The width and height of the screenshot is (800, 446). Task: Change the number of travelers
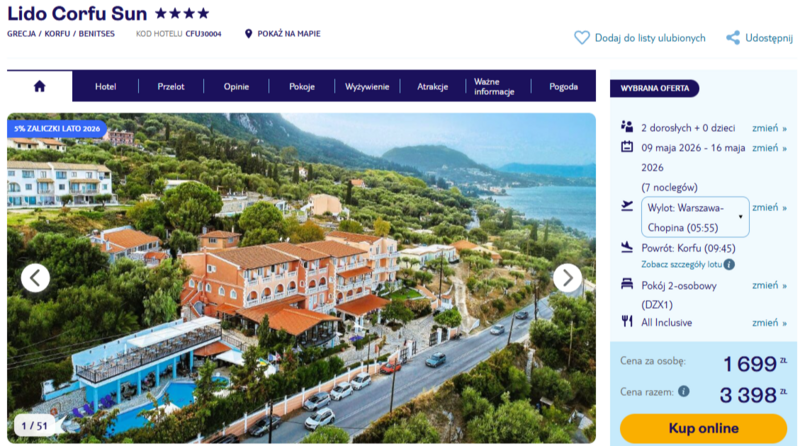(x=769, y=128)
